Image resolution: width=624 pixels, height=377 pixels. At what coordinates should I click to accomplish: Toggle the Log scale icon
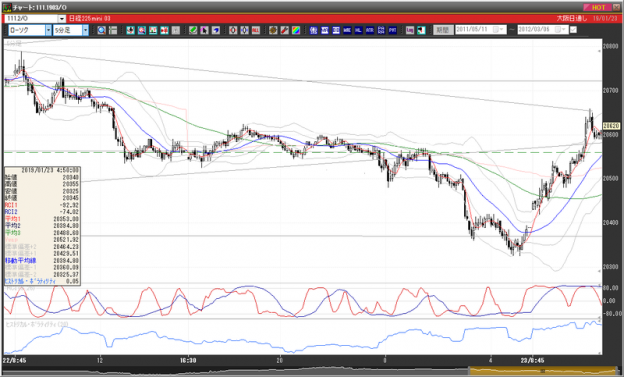point(410,30)
